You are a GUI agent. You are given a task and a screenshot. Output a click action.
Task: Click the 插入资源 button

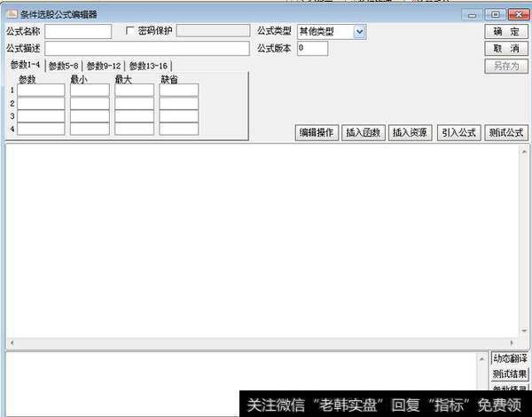click(x=410, y=132)
